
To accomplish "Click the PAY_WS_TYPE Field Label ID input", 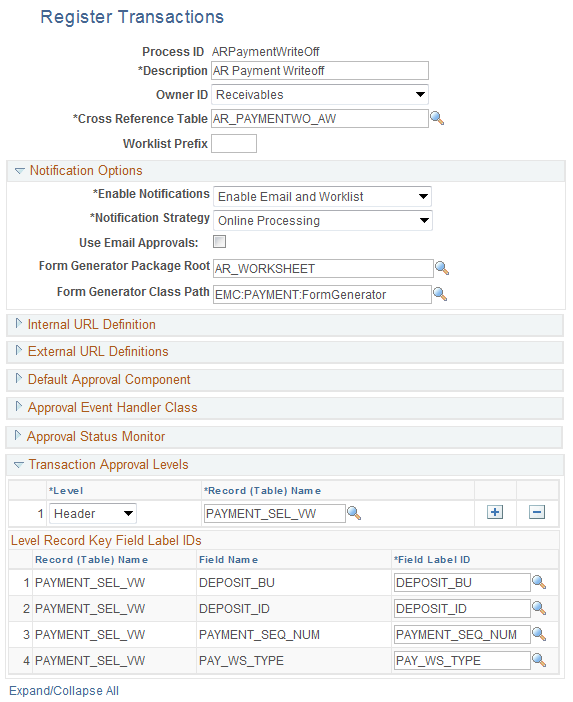I will point(462,660).
